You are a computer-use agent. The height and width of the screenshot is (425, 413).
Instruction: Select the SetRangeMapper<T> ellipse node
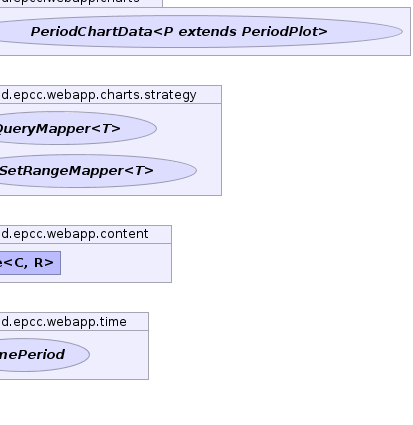pyautogui.click(x=98, y=171)
